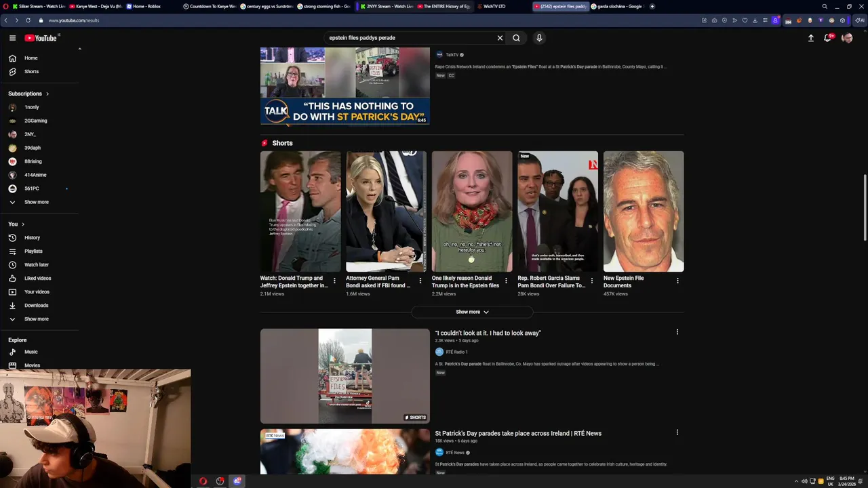Reload the page in the browser
868x488 pixels.
[x=28, y=20]
